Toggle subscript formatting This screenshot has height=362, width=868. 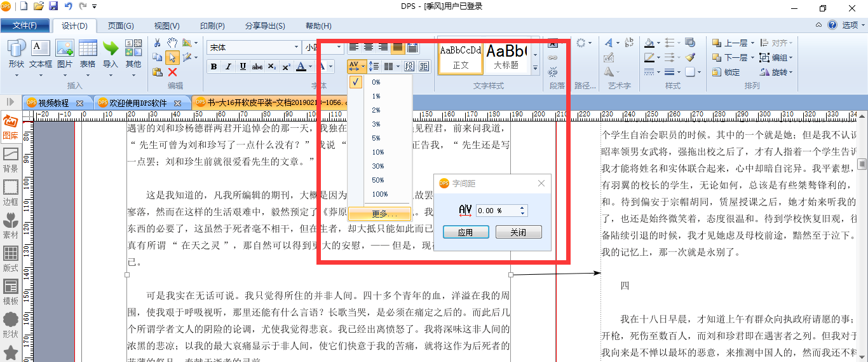tap(272, 66)
